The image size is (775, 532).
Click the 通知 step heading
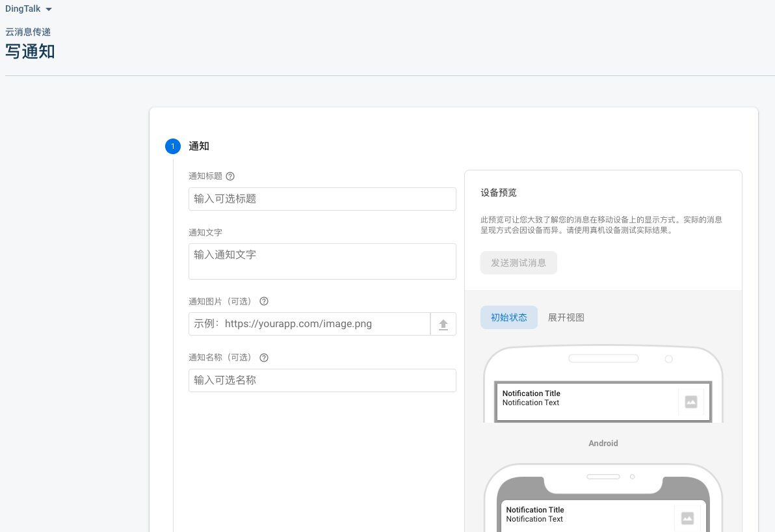[199, 146]
